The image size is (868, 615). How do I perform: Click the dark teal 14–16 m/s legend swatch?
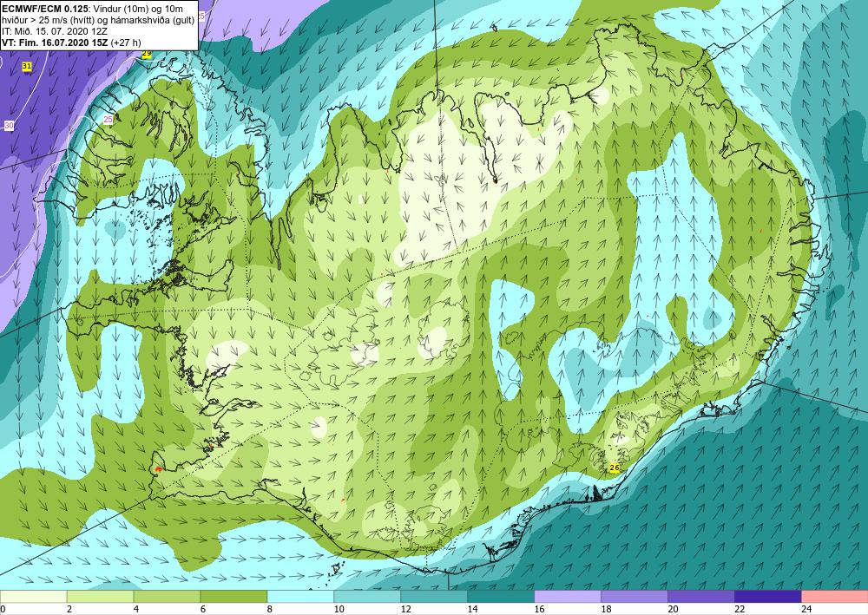(x=501, y=597)
